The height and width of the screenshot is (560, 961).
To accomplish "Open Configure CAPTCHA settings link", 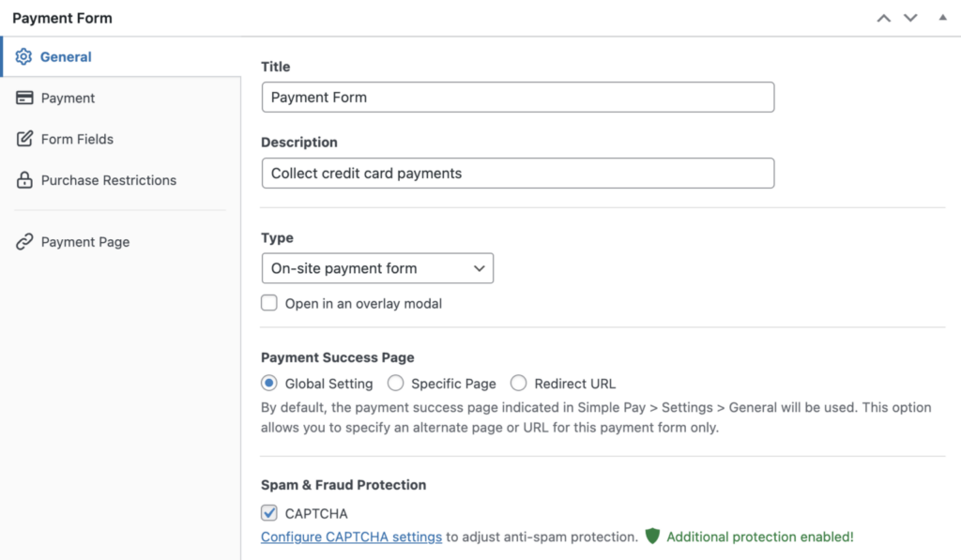I will pyautogui.click(x=351, y=537).
